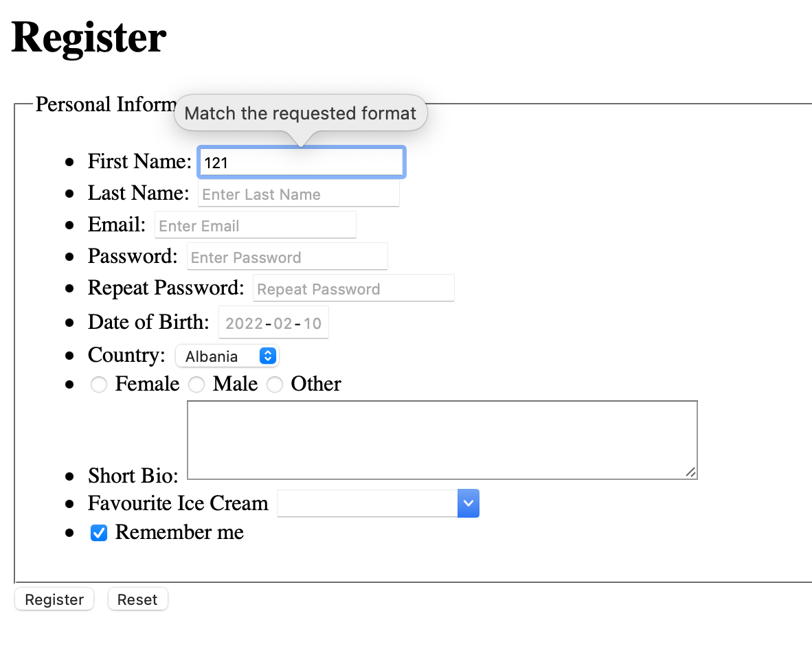Grab the Short Bio resize handle icon
The image size is (812, 666).
pyautogui.click(x=691, y=472)
